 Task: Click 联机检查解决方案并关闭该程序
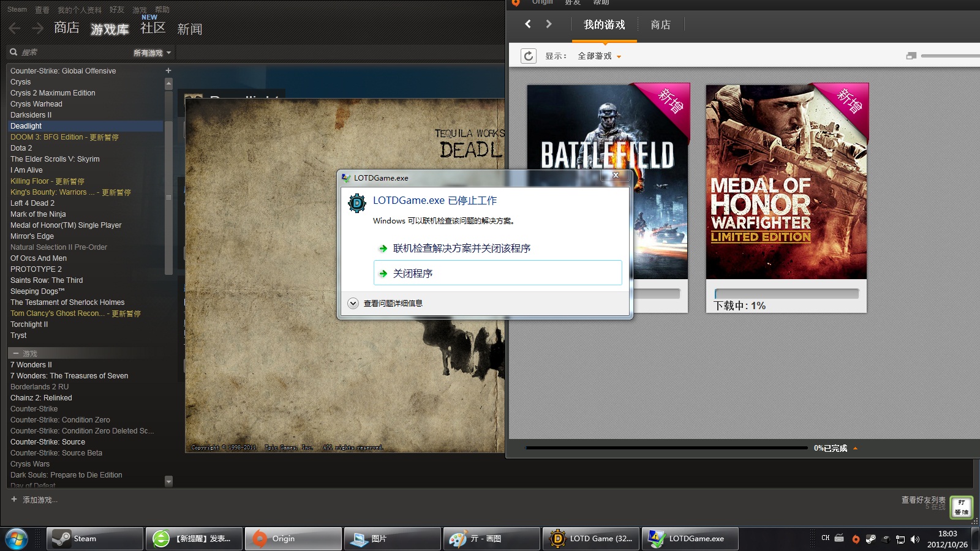pos(462,248)
